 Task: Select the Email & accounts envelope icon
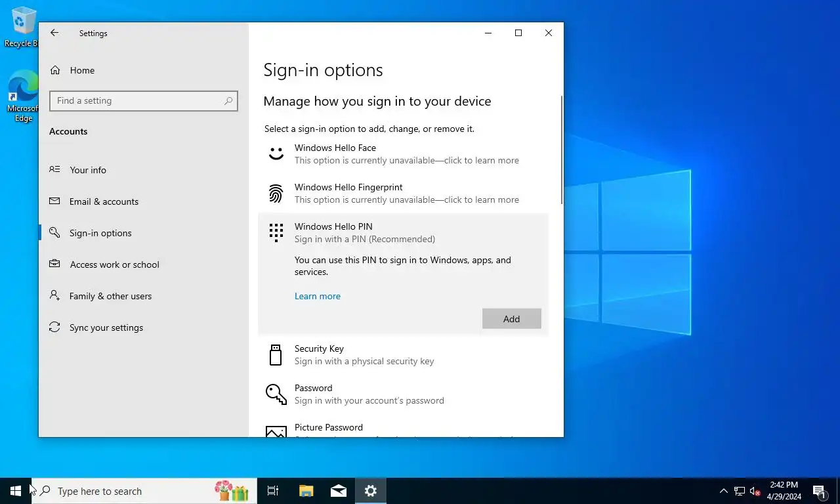(55, 201)
